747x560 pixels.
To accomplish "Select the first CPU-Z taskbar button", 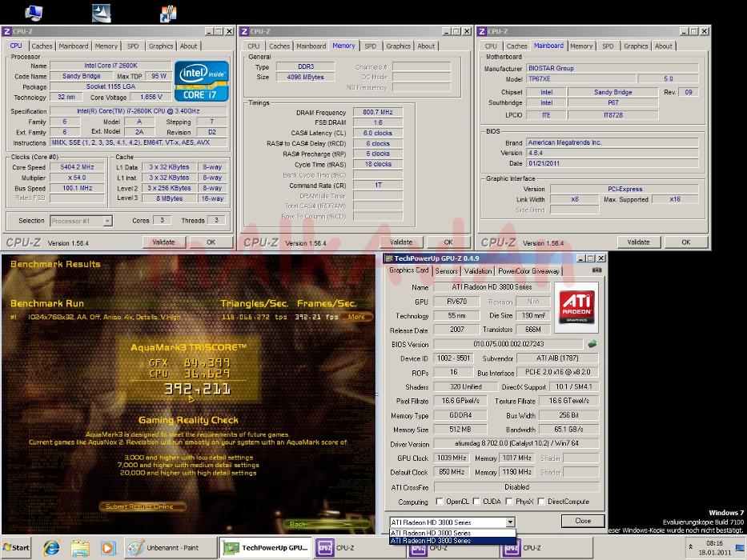I will click(x=358, y=548).
